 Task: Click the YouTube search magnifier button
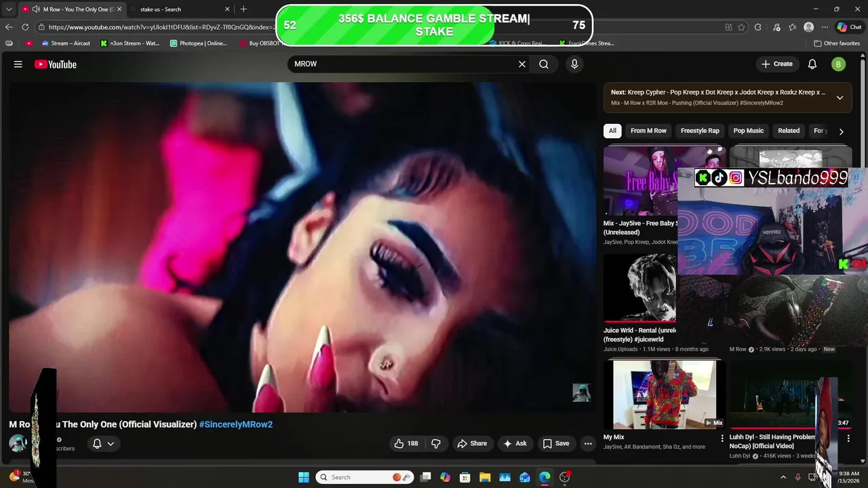(544, 64)
